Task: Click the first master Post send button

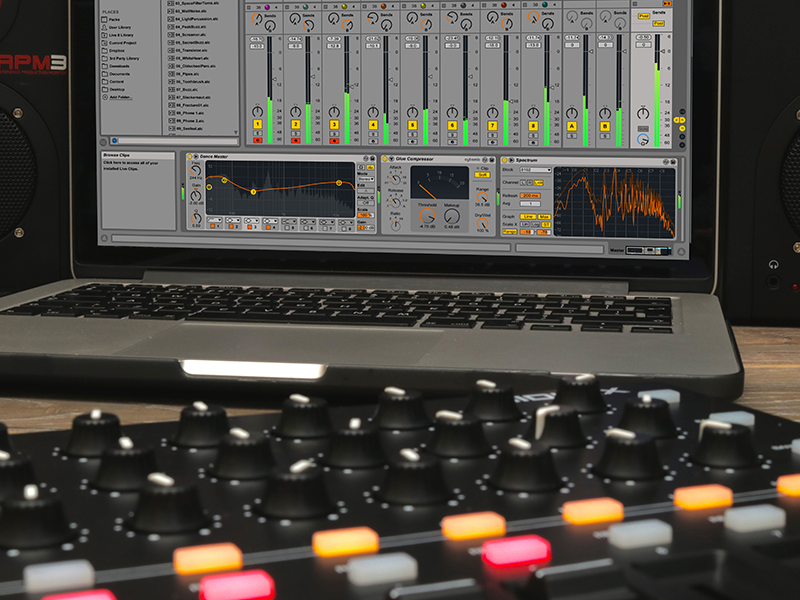Action: click(643, 16)
